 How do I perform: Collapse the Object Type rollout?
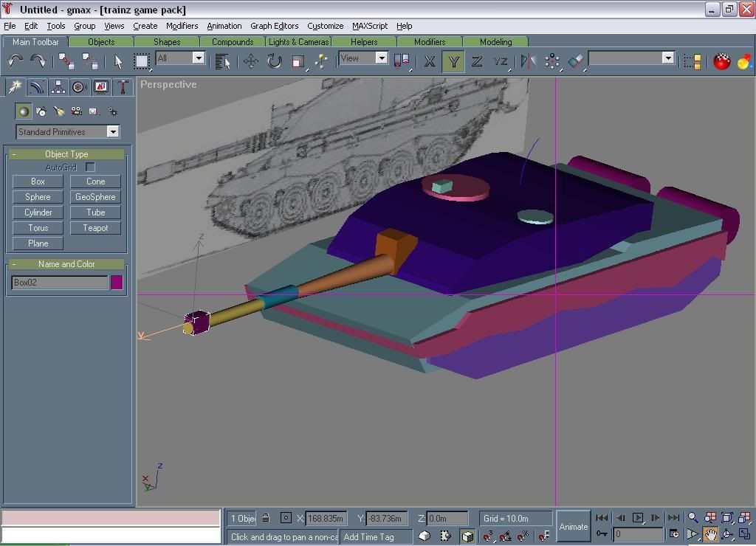pyautogui.click(x=66, y=154)
